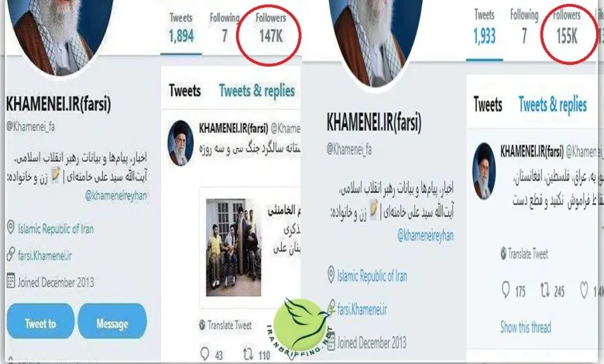
Task: Click the like heart in right tweet
Action: click(x=584, y=290)
